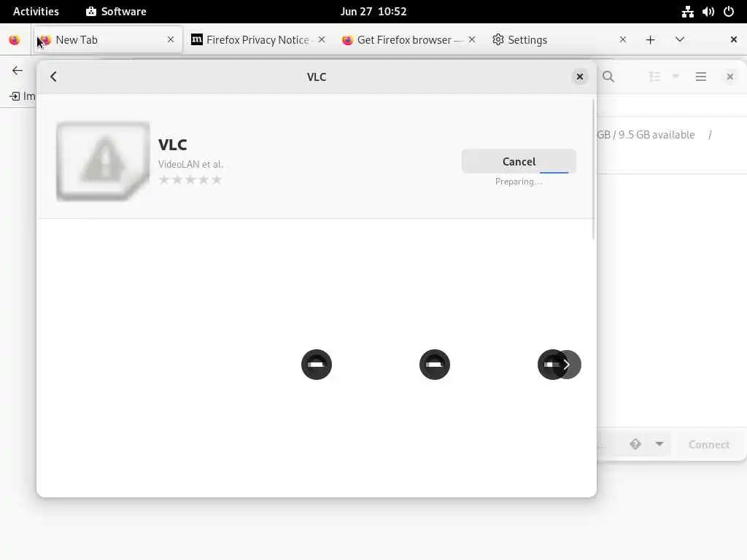
Task: Close the Firefox Privacy Notice tab
Action: click(322, 39)
